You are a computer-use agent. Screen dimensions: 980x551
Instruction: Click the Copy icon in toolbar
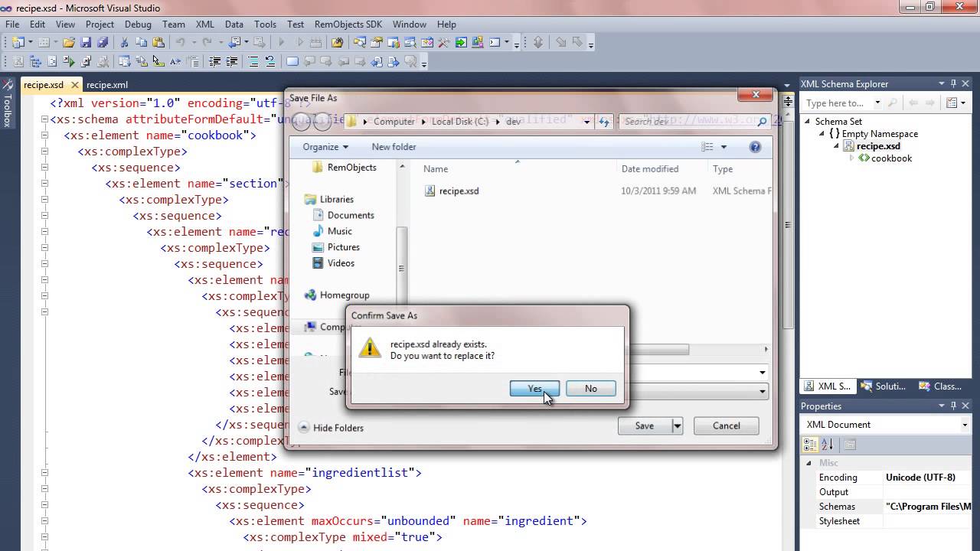click(141, 43)
